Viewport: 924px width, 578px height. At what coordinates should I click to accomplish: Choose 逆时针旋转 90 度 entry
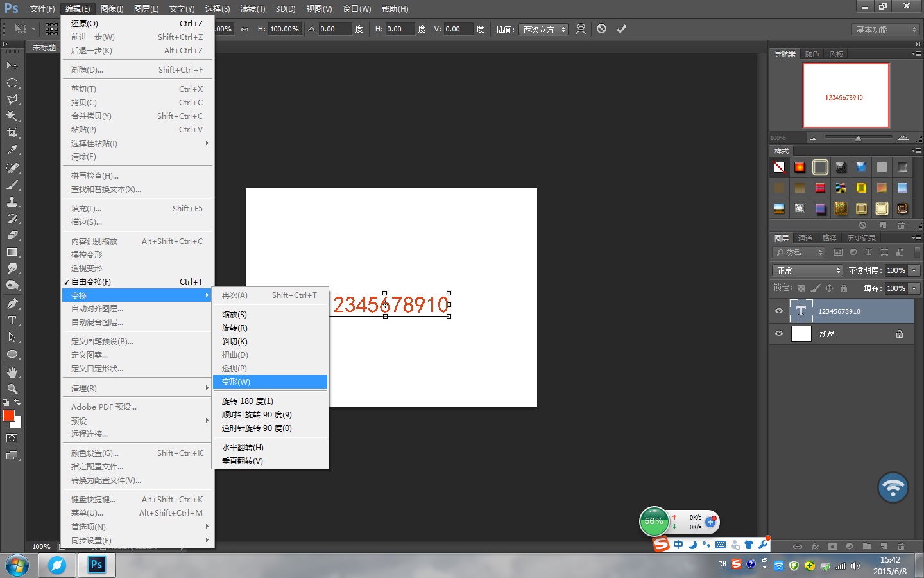coord(270,428)
